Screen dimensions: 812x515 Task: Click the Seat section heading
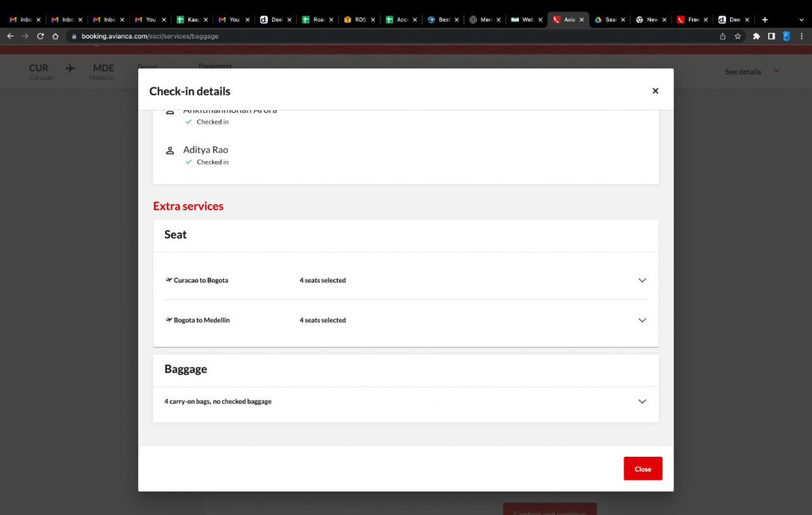point(175,234)
